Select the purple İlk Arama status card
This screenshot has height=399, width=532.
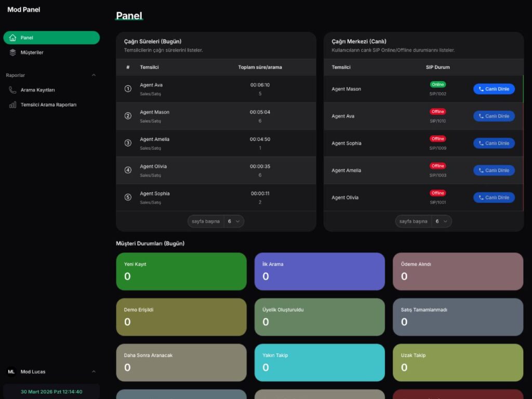pyautogui.click(x=320, y=271)
